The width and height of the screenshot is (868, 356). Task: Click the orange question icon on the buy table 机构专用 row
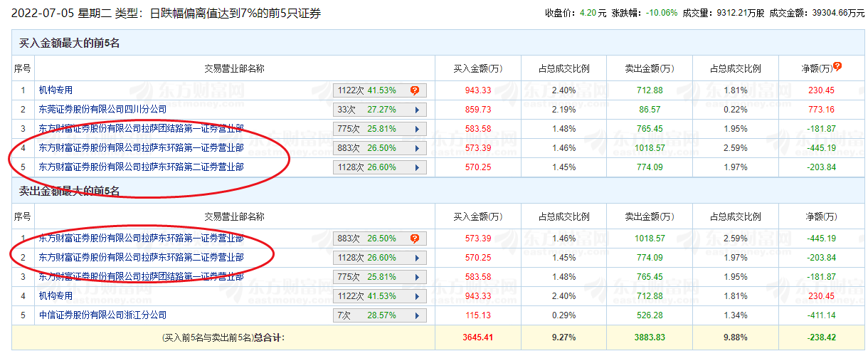coord(414,90)
